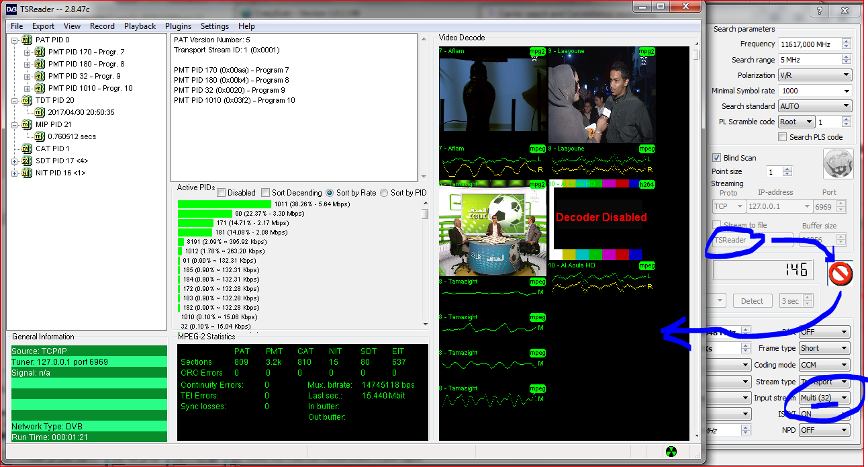Open the Plugins menu
The width and height of the screenshot is (868, 467).
pyautogui.click(x=178, y=26)
